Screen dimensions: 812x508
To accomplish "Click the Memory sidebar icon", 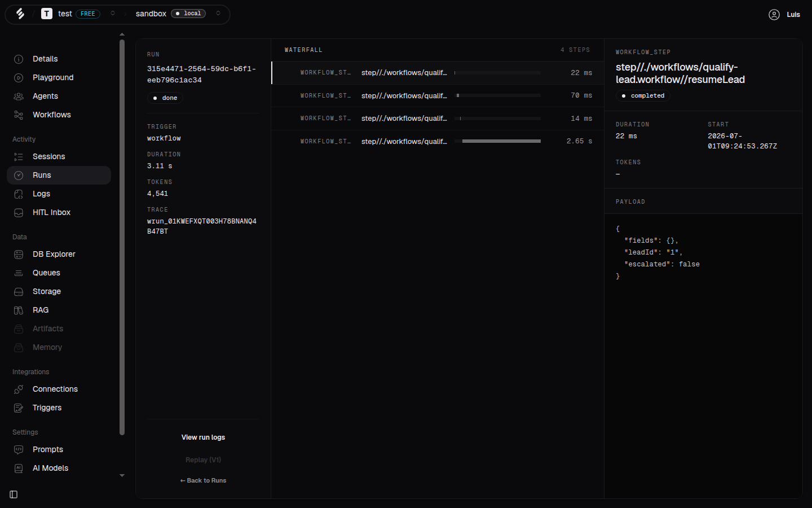I will (19, 347).
